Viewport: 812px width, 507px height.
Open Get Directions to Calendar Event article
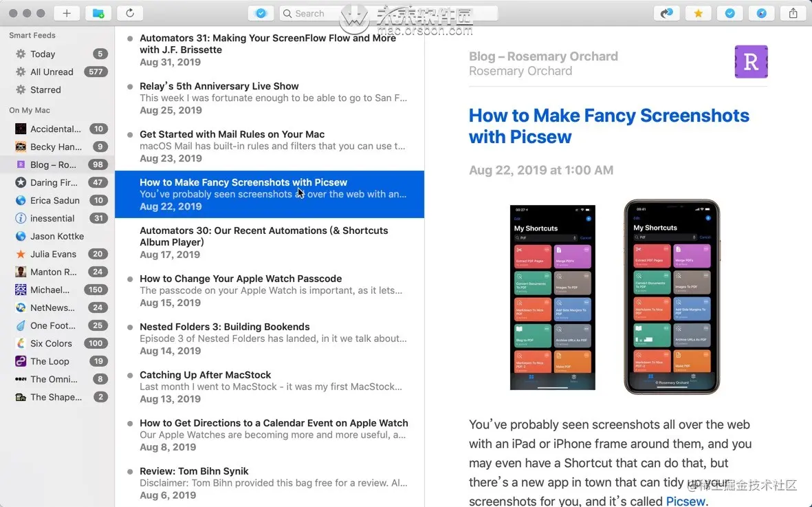coord(270,435)
